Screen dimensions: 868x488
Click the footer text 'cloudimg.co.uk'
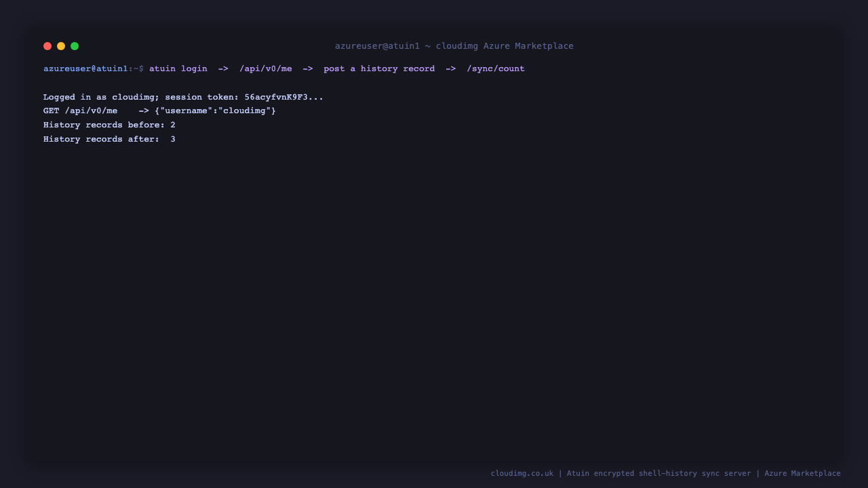point(522,474)
